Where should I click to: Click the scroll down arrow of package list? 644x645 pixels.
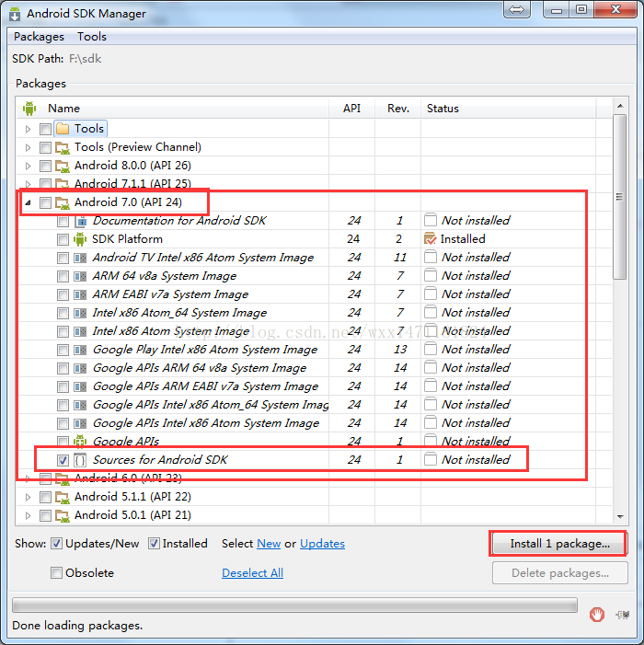click(620, 517)
